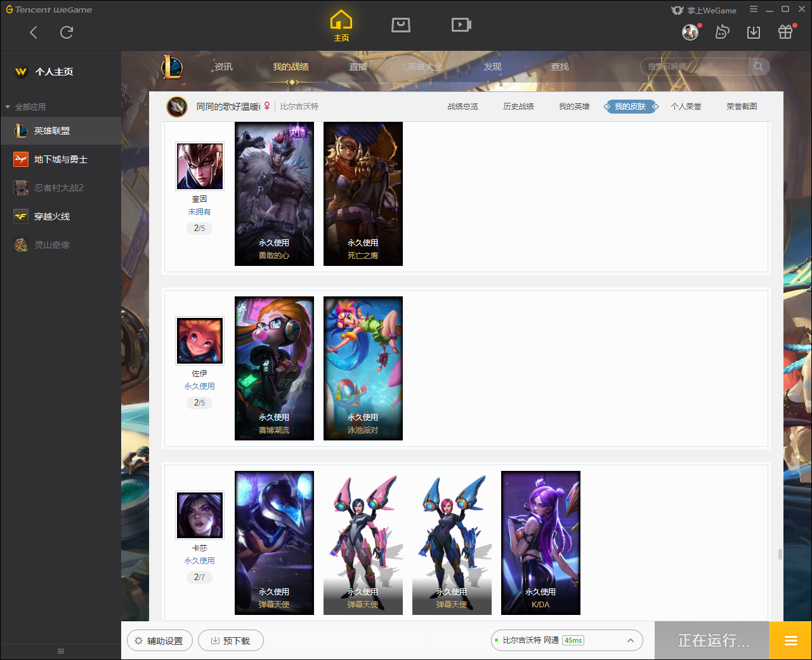
Task: Click the sidebar bottom grip handle icon
Action: [61, 651]
